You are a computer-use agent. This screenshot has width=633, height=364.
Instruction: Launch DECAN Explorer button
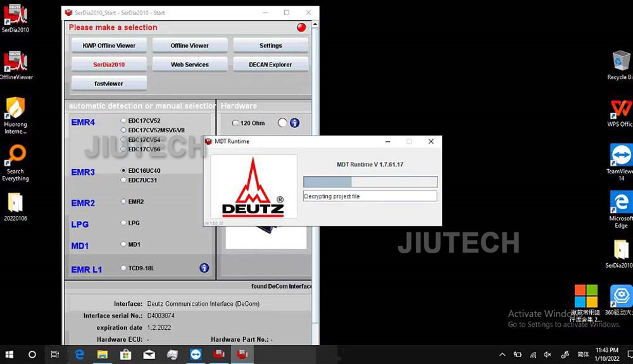coord(270,65)
